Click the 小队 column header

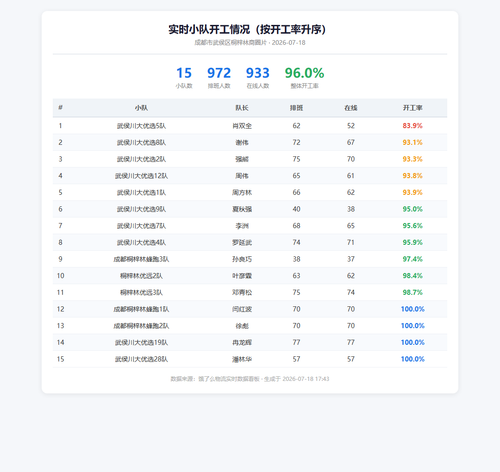coord(141,108)
